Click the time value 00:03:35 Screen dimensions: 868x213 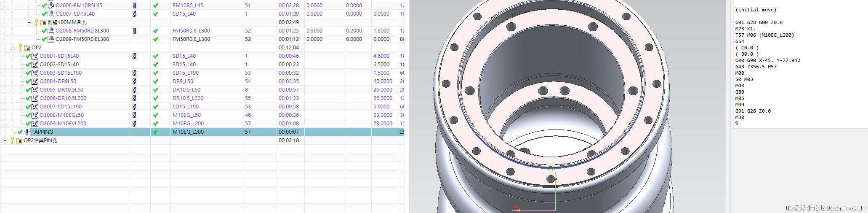289,81
